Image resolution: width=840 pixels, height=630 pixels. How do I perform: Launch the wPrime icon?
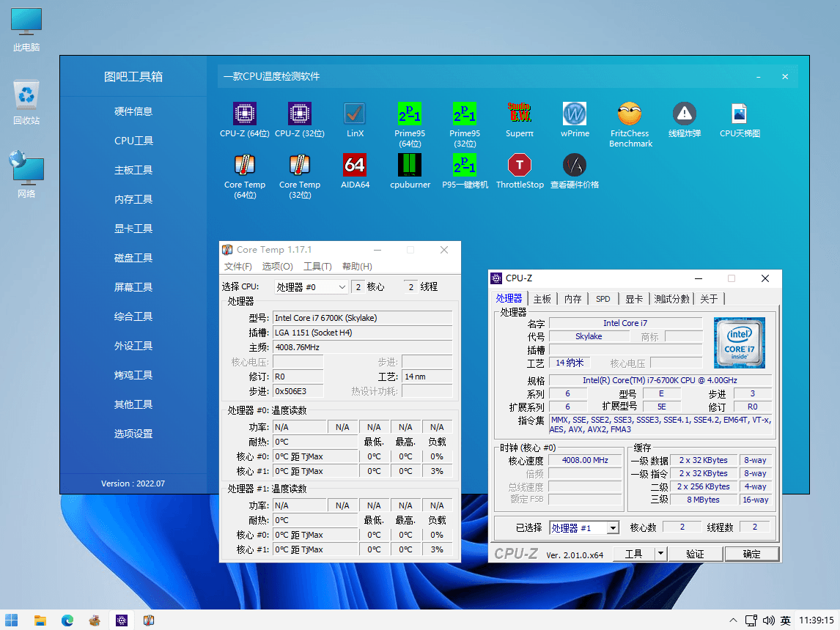575,114
